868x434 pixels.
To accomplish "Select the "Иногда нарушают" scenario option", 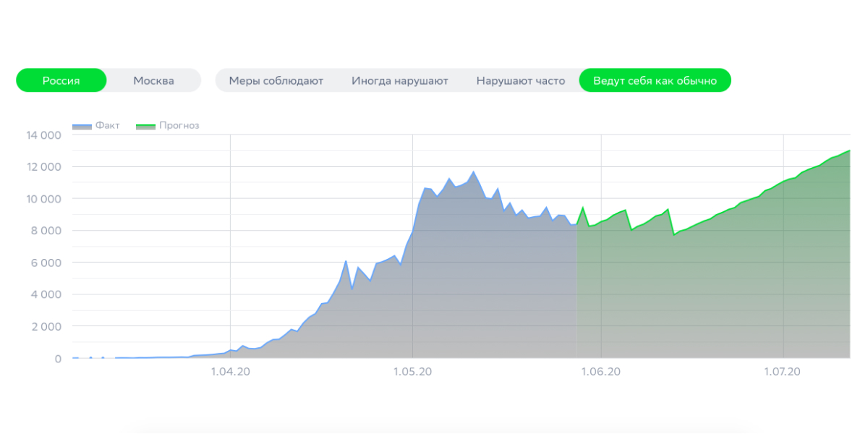I will coord(399,80).
